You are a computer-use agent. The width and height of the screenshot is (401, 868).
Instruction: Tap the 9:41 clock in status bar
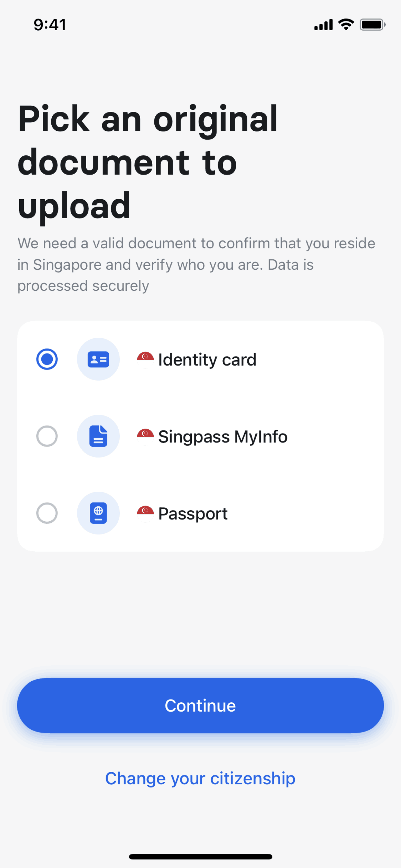coord(50,25)
